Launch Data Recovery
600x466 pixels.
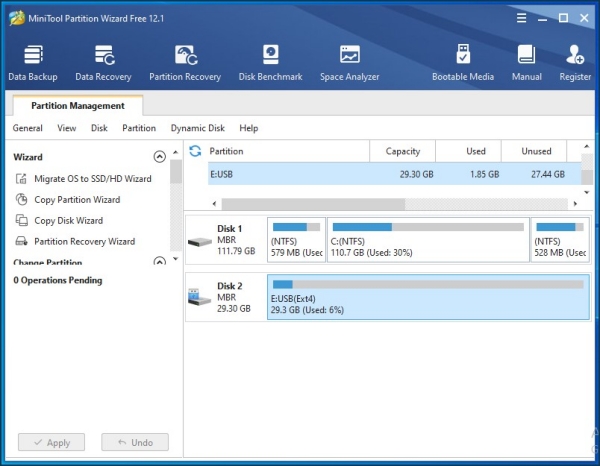[103, 63]
